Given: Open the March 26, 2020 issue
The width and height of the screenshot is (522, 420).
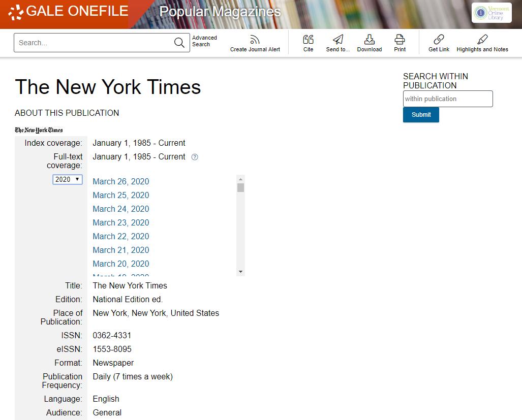Looking at the screenshot, I should pyautogui.click(x=121, y=182).
